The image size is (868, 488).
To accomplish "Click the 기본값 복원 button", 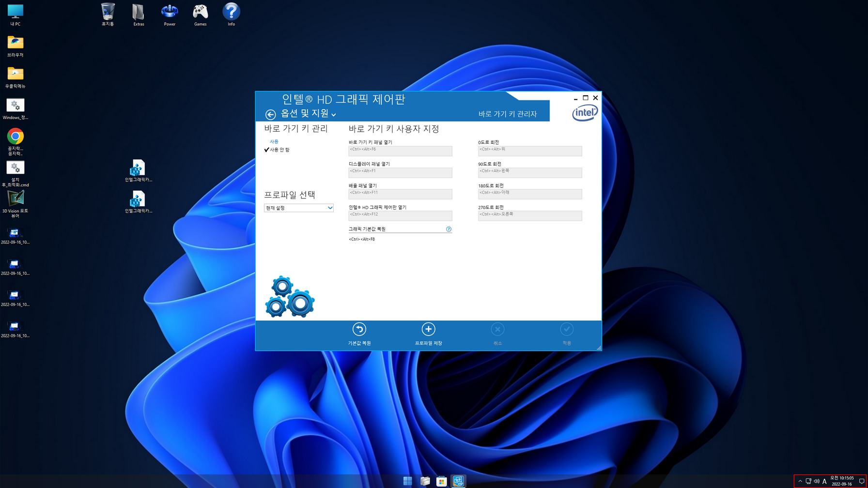I will 359,335.
